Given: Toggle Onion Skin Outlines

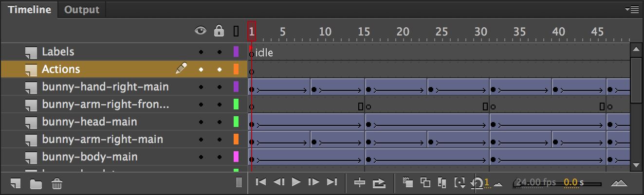Looking at the screenshot, I should [425, 182].
